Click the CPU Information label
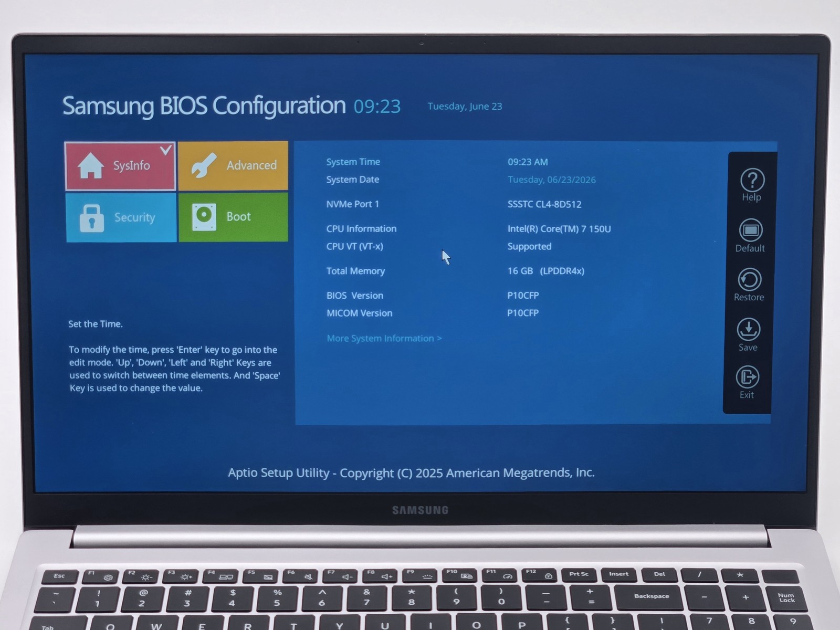The height and width of the screenshot is (630, 840). (361, 229)
